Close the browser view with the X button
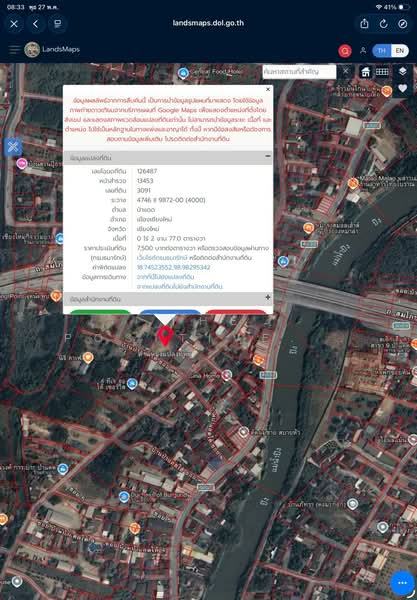Screen dimensions: 417x600 [x=14, y=24]
